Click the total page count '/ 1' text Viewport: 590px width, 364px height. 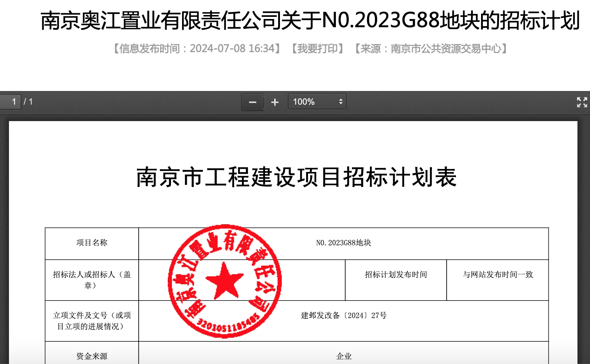pos(28,102)
